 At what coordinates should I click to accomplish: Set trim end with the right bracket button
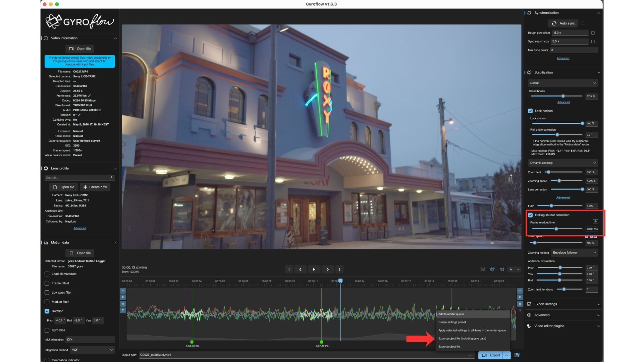[x=339, y=269]
